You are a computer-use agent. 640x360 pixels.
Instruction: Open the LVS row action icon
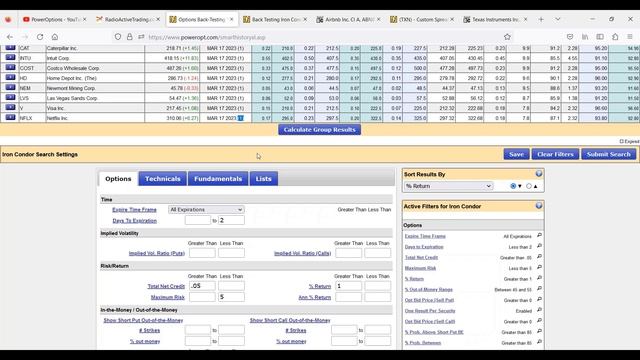pyautogui.click(x=10, y=98)
